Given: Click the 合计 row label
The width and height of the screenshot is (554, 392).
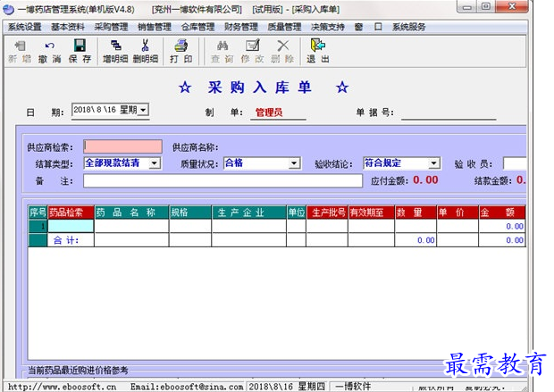Looking at the screenshot, I should [x=66, y=240].
